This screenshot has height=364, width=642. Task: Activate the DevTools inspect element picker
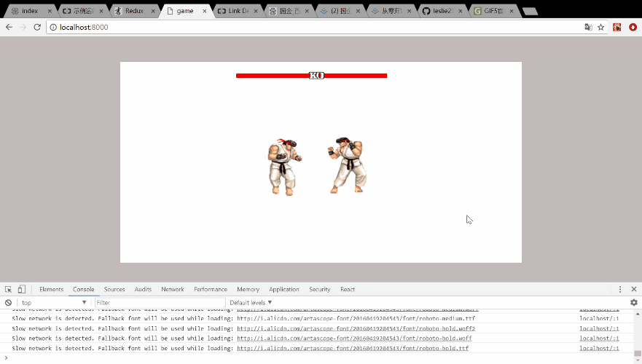8,289
